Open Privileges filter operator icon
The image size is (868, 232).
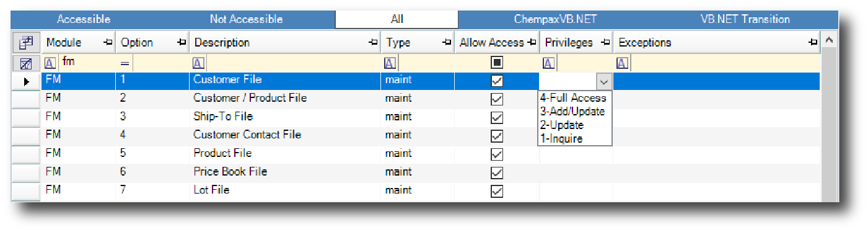coord(549,63)
